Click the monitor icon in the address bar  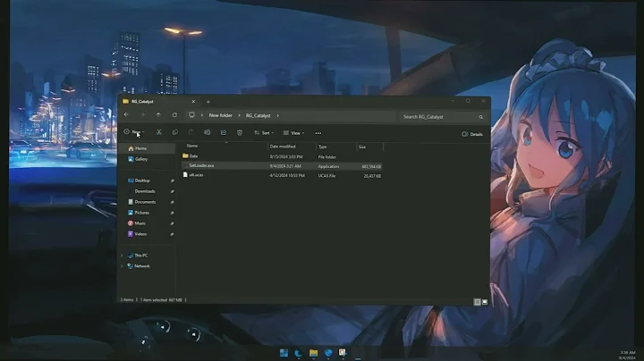[191, 115]
